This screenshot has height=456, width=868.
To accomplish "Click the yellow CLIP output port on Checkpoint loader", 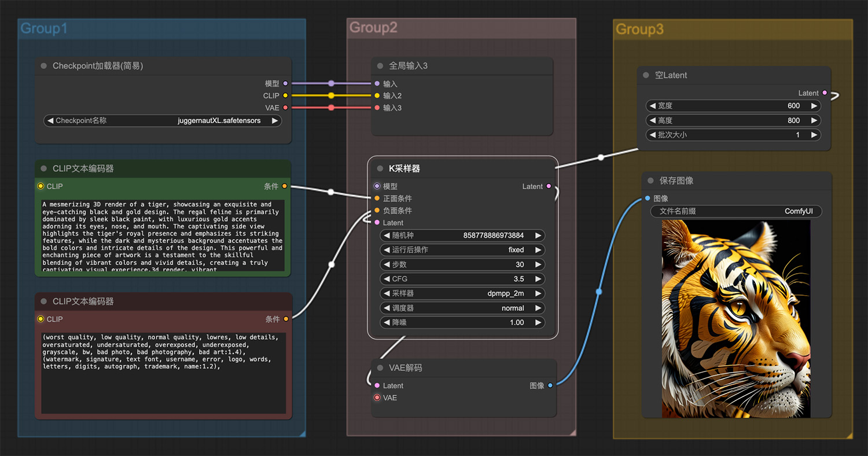I will pyautogui.click(x=285, y=95).
